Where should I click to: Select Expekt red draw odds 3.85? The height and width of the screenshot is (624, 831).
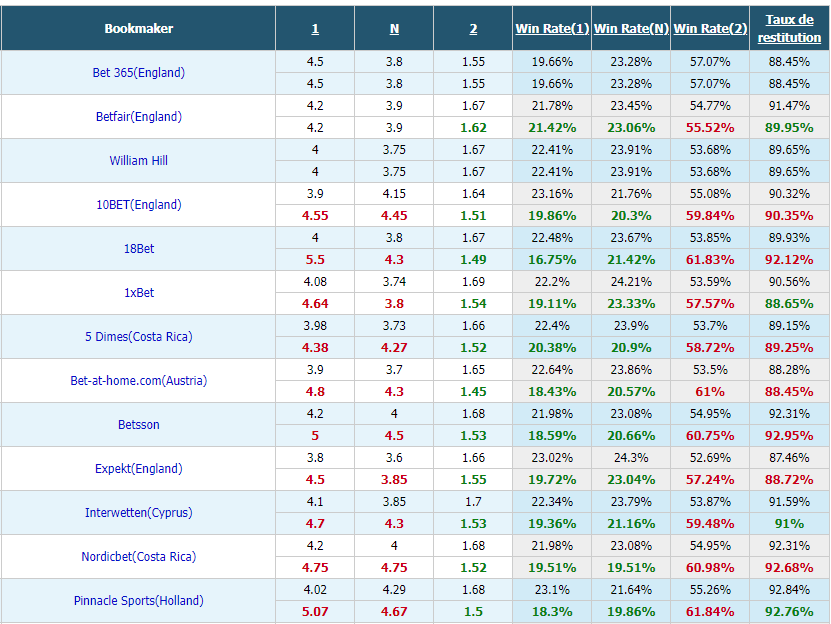(394, 480)
